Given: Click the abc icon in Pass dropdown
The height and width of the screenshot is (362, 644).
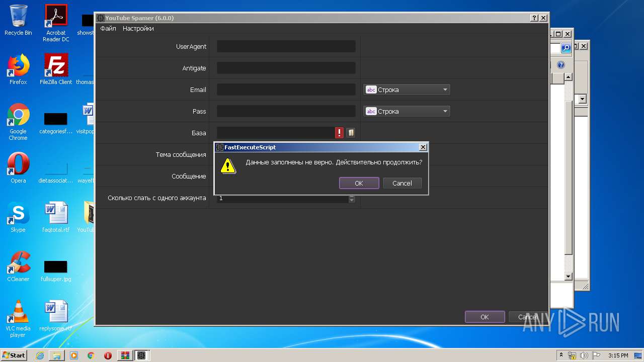Looking at the screenshot, I should click(371, 111).
